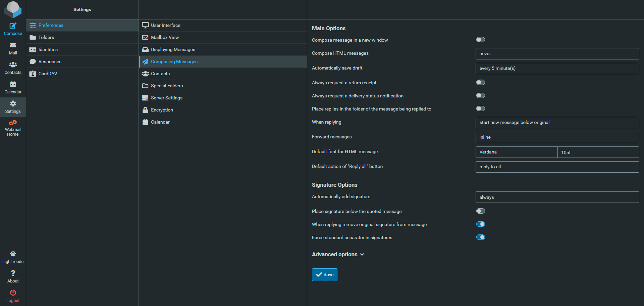644x306 pixels.
Task: Open the About help icon
Action: point(13,276)
